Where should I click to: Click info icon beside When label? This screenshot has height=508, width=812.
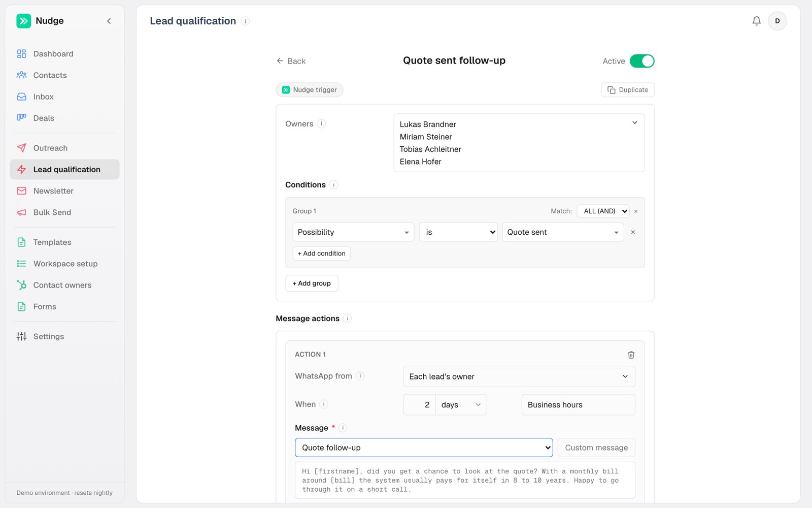324,404
